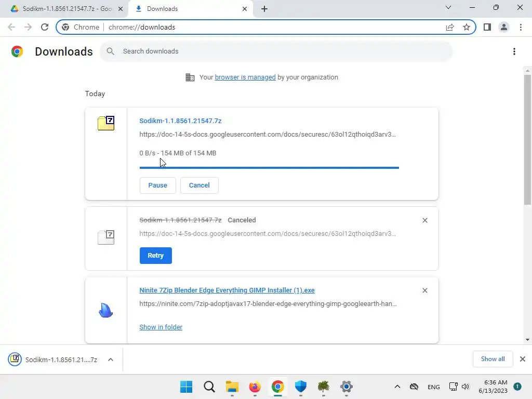Click Sodikm item in the download shelf
The width and height of the screenshot is (532, 399).
(x=61, y=360)
